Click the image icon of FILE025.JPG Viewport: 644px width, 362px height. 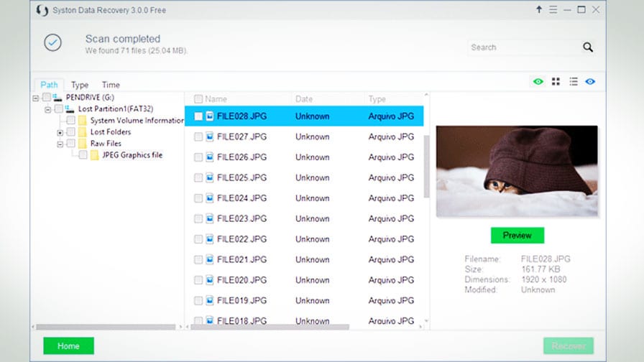pos(209,177)
